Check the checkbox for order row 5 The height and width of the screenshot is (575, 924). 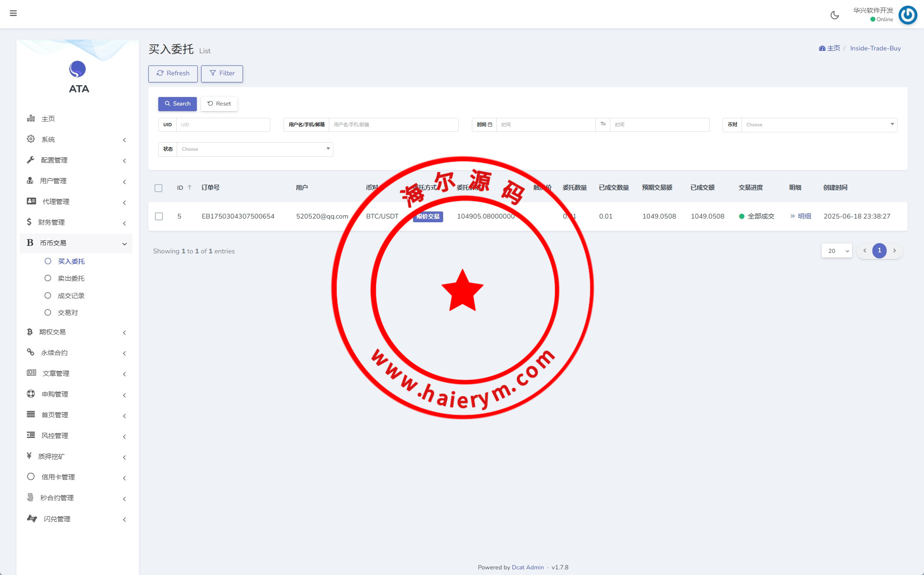point(159,216)
